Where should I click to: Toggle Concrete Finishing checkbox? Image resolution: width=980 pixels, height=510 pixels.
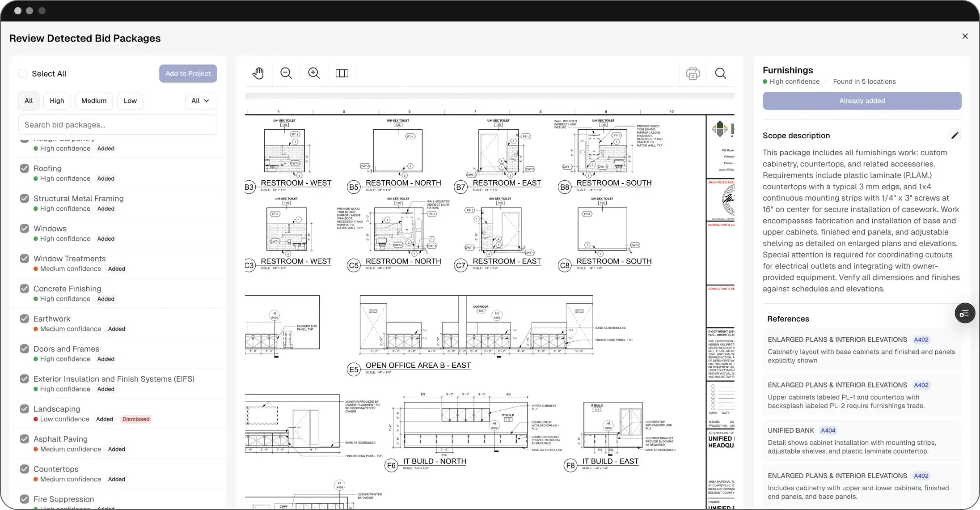[x=25, y=289]
